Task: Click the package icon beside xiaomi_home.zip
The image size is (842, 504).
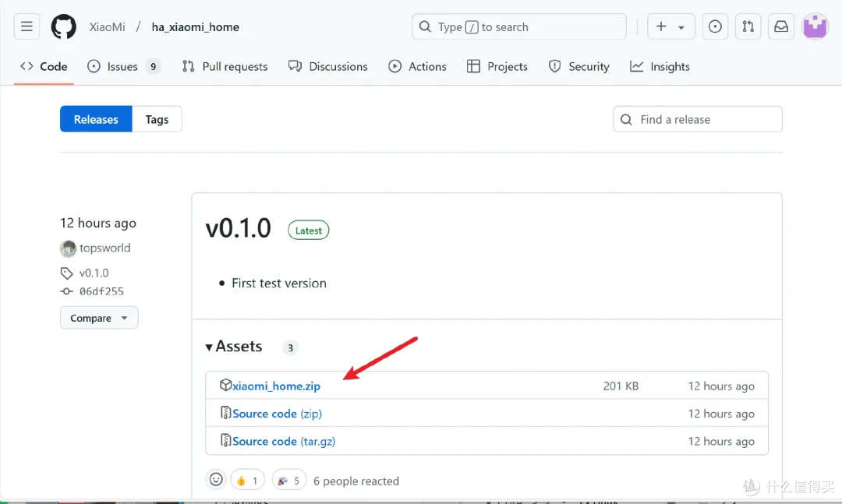Action: pyautogui.click(x=225, y=385)
